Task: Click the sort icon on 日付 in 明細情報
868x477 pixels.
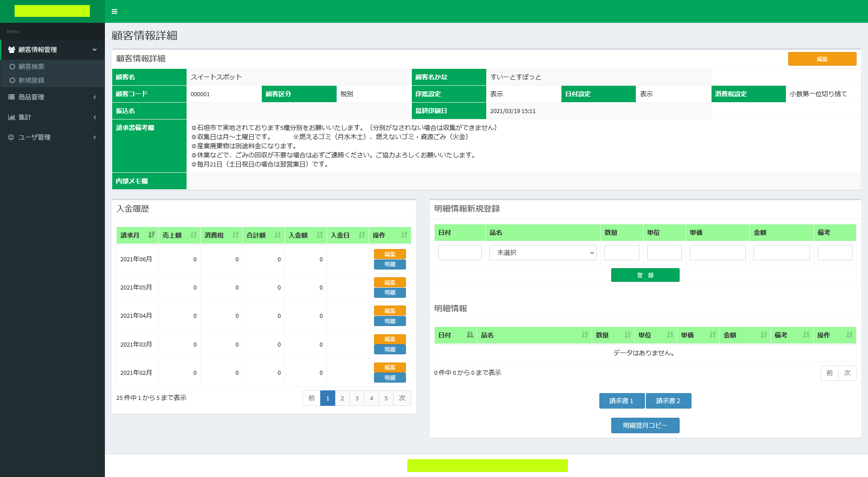Action: click(470, 335)
